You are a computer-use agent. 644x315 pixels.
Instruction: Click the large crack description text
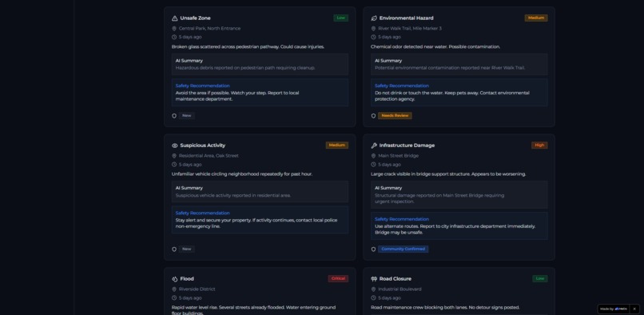pyautogui.click(x=448, y=174)
